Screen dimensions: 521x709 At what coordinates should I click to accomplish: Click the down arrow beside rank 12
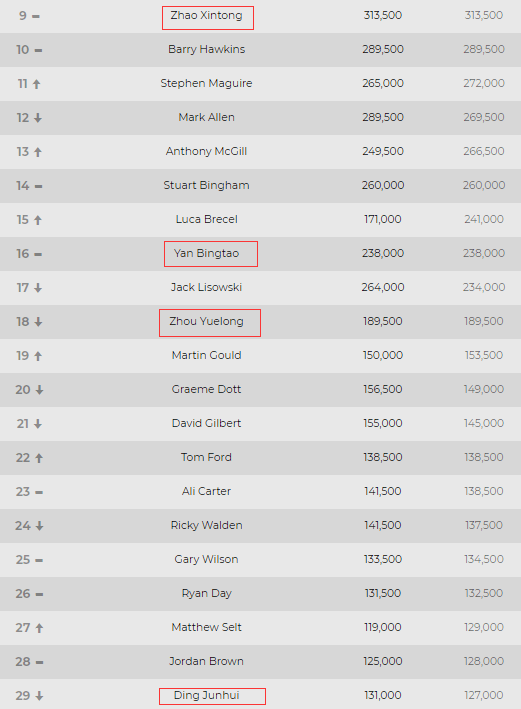pyautogui.click(x=38, y=118)
